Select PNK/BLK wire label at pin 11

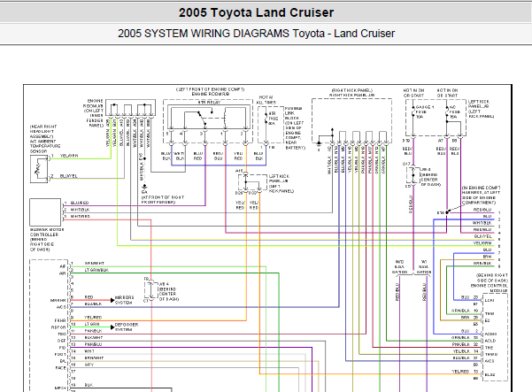click(x=93, y=331)
